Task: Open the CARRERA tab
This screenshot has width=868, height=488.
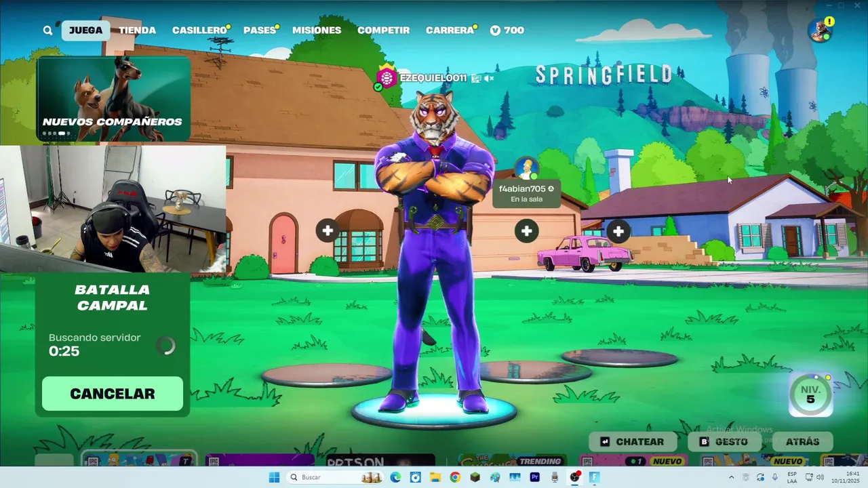Action: [x=450, y=30]
